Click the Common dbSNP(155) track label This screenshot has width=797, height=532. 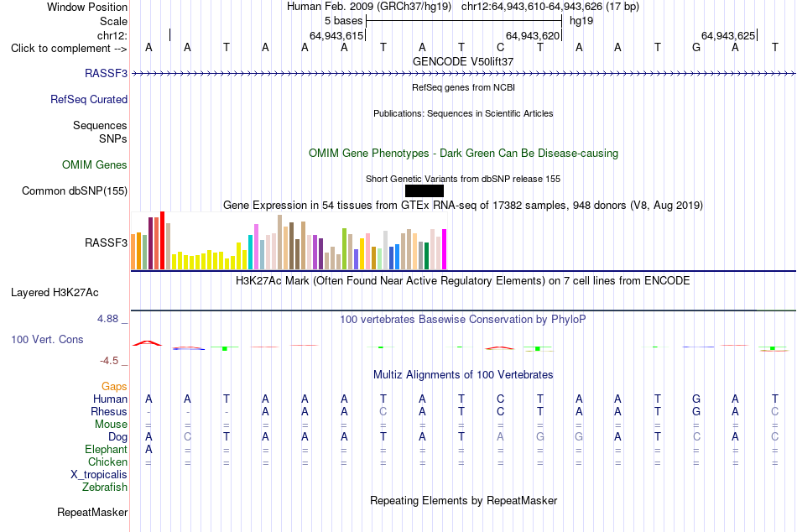(x=74, y=190)
